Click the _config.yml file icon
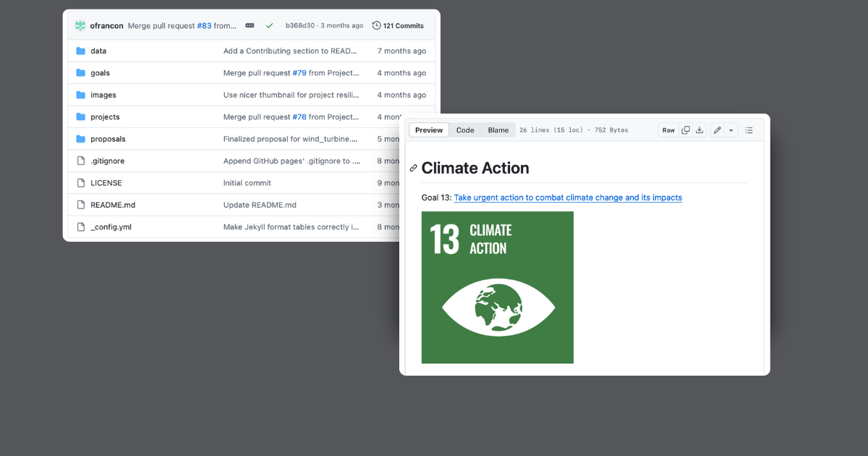 click(x=81, y=227)
